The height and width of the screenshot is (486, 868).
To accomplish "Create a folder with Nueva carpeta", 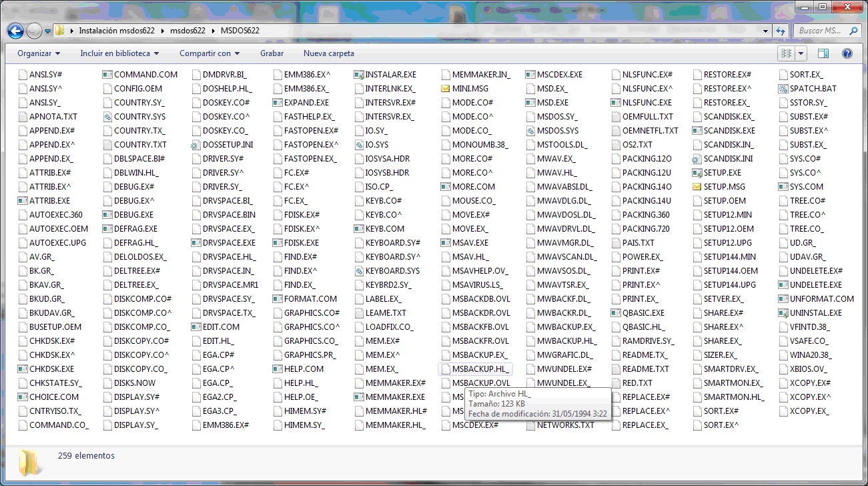I will [328, 53].
